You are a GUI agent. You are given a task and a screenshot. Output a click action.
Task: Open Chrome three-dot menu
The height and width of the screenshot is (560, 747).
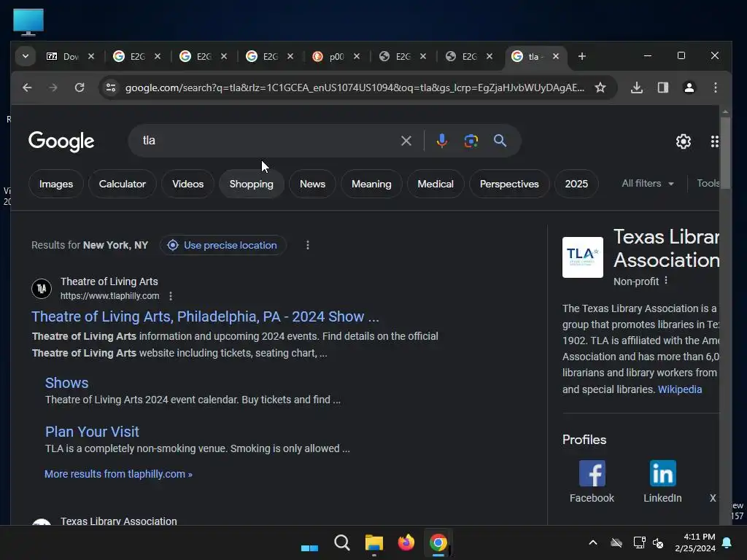tap(715, 87)
